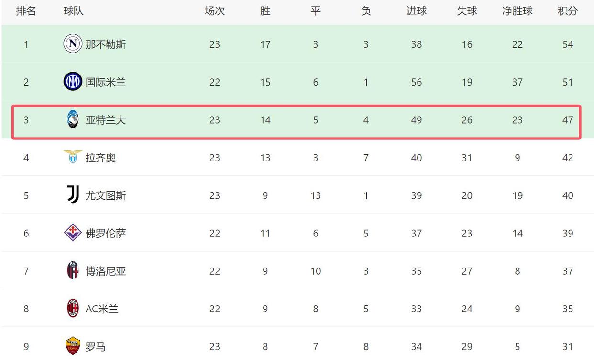Select the 尤文图斯 team name
Viewport: 594px width, 364px height.
[106, 195]
